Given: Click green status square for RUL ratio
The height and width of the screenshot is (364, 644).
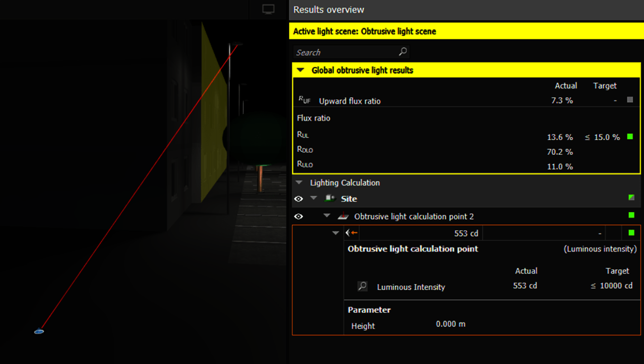Looking at the screenshot, I should [630, 137].
